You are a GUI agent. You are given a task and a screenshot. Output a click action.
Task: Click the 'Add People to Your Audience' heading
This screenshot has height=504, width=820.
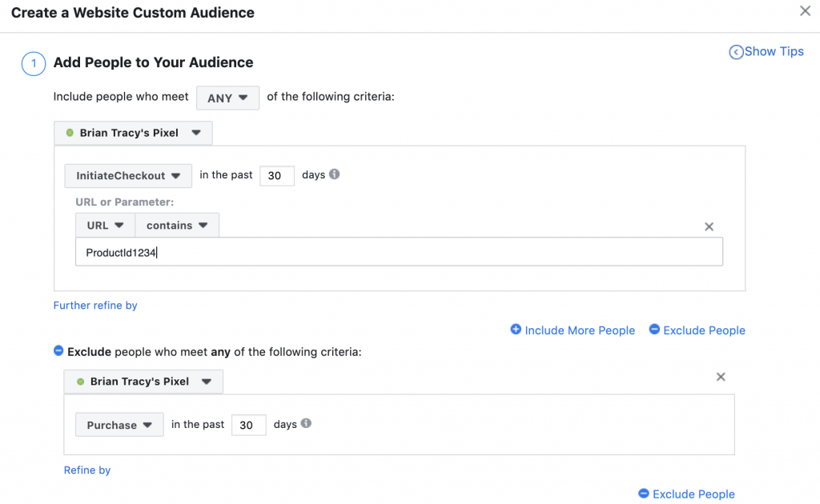pos(153,62)
